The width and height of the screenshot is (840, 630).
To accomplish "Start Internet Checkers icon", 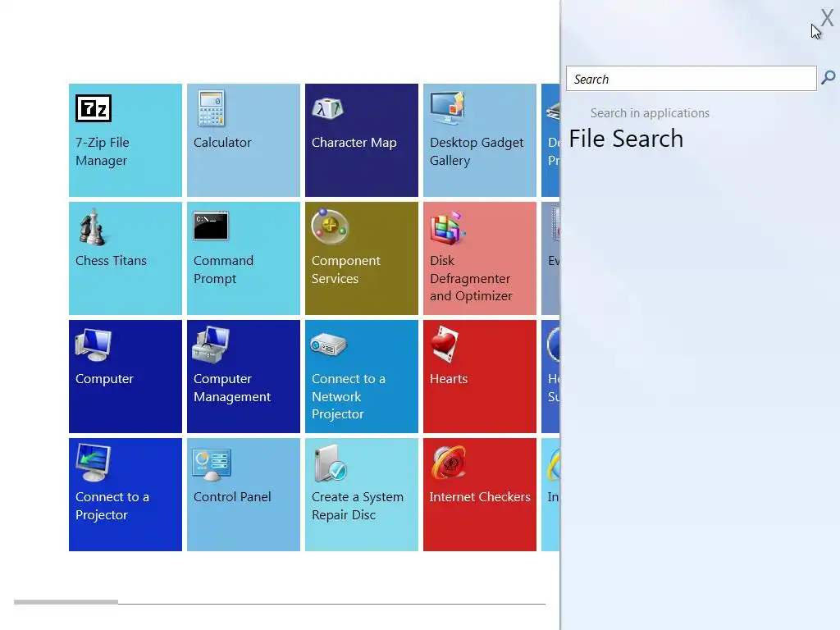I will click(449, 463).
